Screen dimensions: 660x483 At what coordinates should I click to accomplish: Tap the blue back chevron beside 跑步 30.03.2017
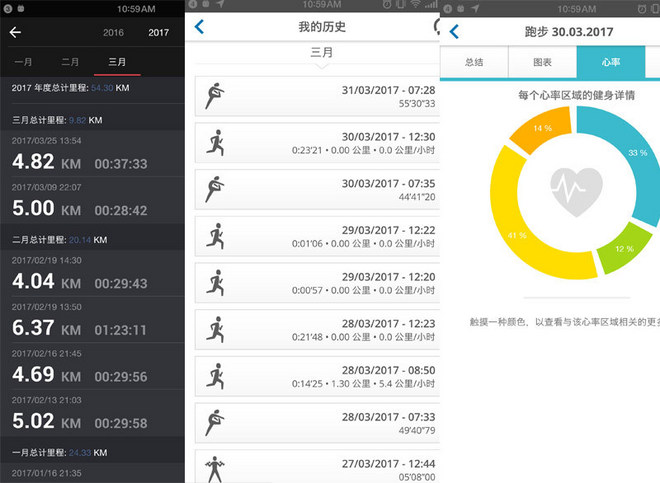(x=454, y=32)
